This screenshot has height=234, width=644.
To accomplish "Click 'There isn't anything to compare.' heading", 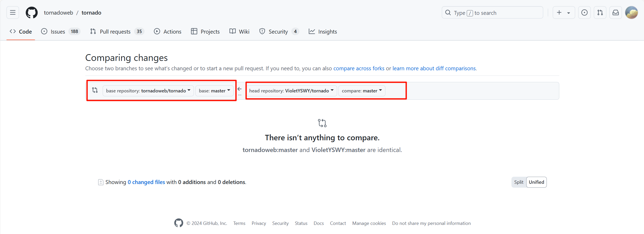I will click(x=322, y=138).
